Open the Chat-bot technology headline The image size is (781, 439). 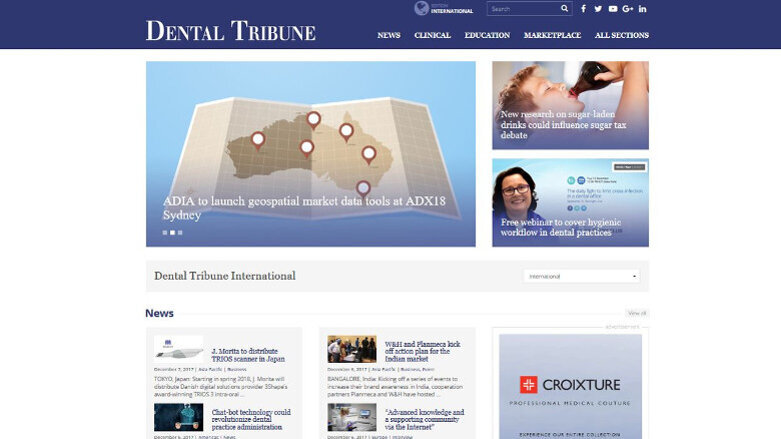251,420
